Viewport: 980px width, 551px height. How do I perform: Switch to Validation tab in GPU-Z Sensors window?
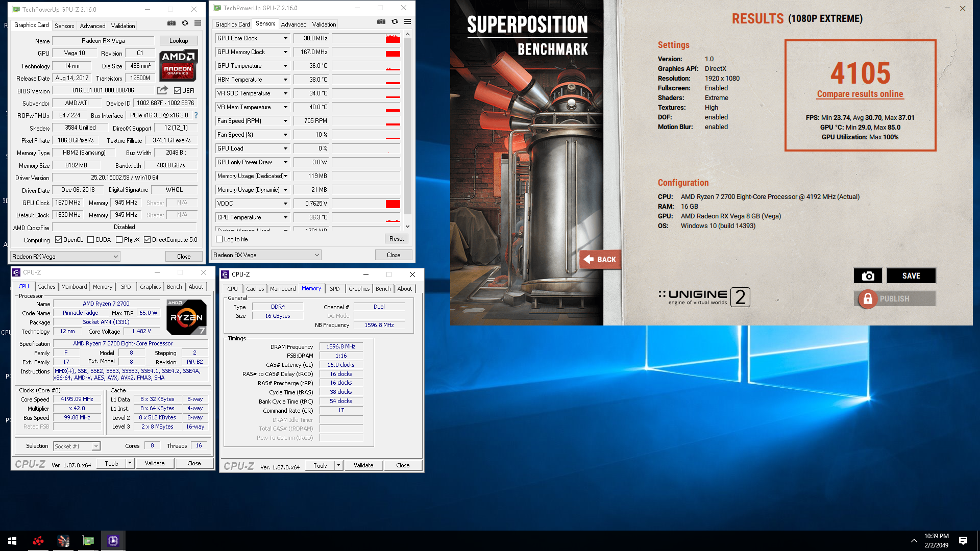click(324, 24)
